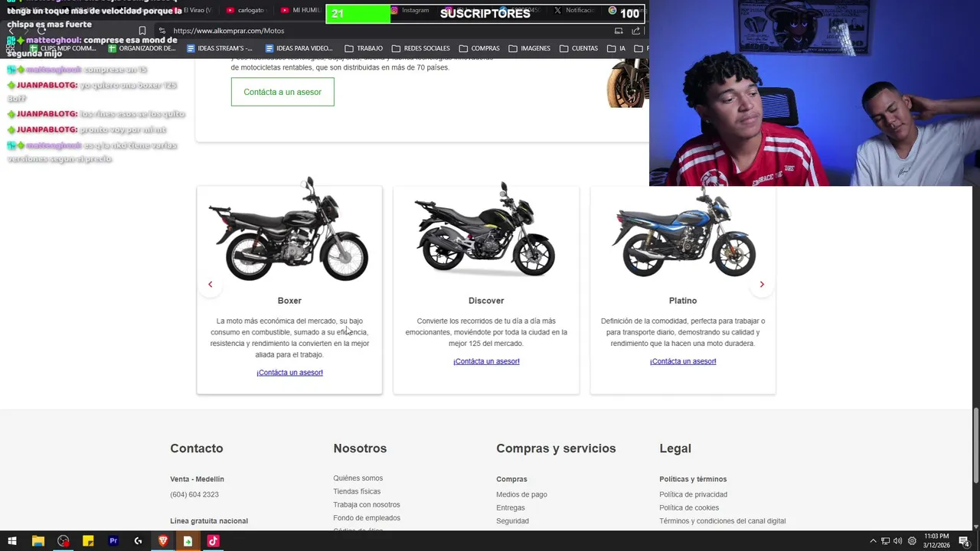Click the Discover model title
980x551 pixels.
pyautogui.click(x=486, y=301)
